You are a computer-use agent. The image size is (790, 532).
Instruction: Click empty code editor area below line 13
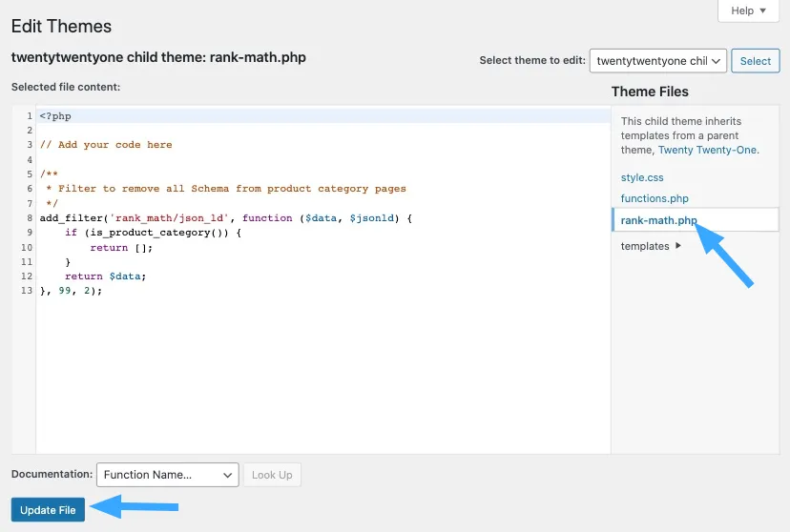click(x=322, y=373)
